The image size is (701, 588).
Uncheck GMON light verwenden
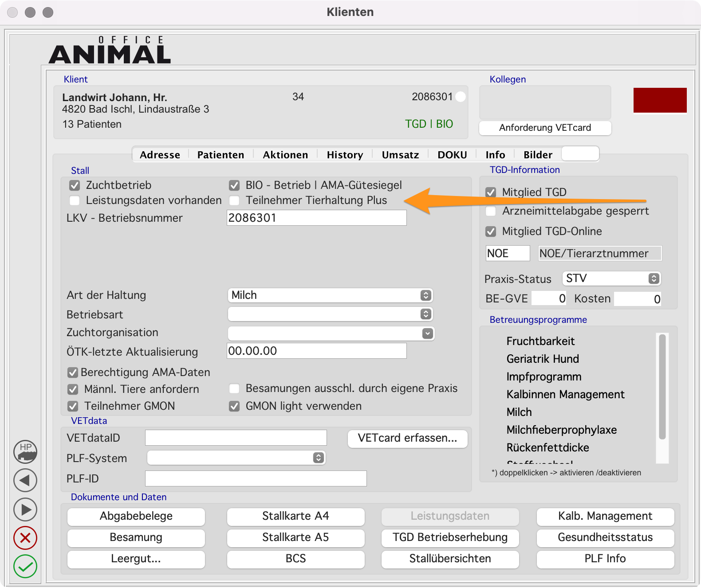[x=234, y=406]
